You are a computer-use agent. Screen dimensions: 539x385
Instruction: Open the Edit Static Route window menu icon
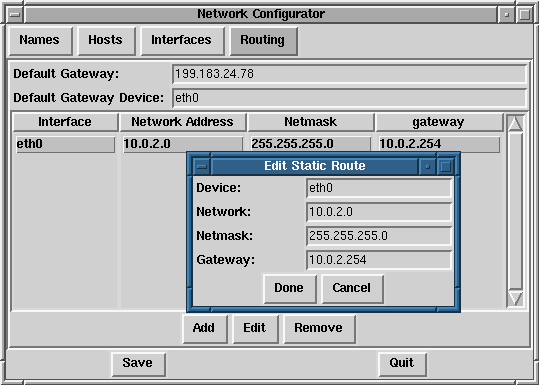click(202, 167)
